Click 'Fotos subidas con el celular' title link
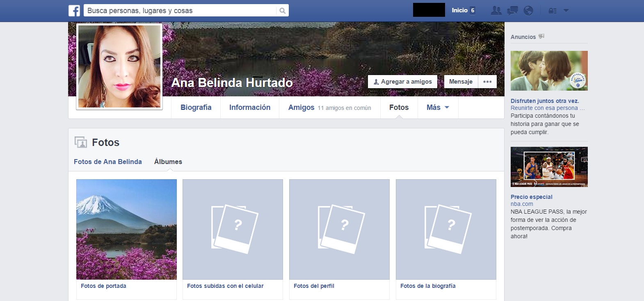This screenshot has width=644, height=301. pos(225,286)
